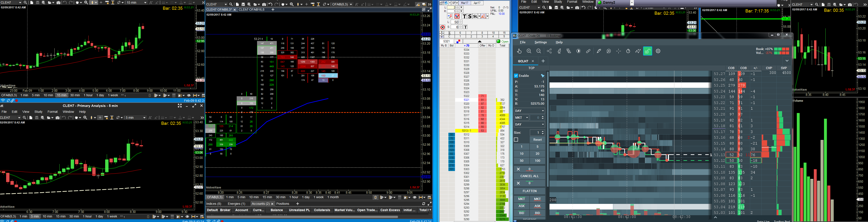
Task: Toggle the Bookmap crosshair icon
Action: (618, 51)
